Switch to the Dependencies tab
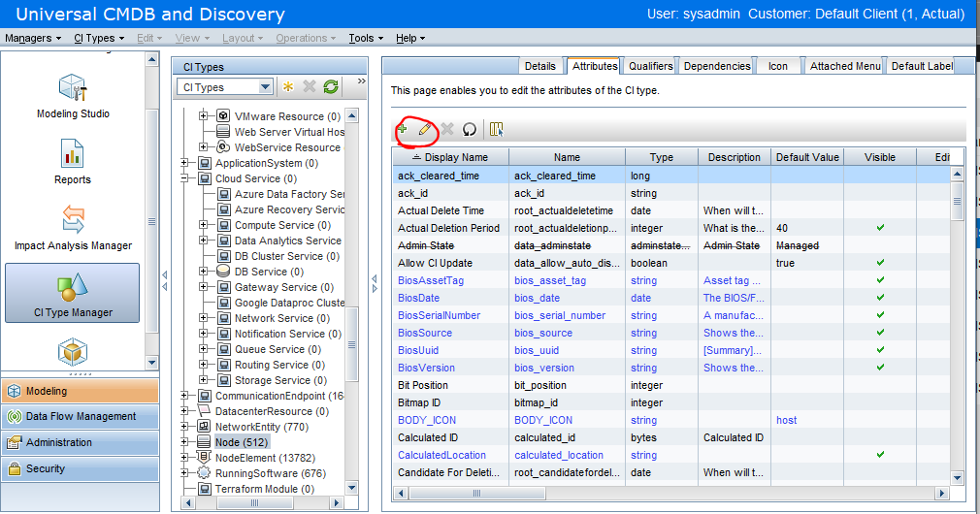The height and width of the screenshot is (514, 980). [x=717, y=66]
